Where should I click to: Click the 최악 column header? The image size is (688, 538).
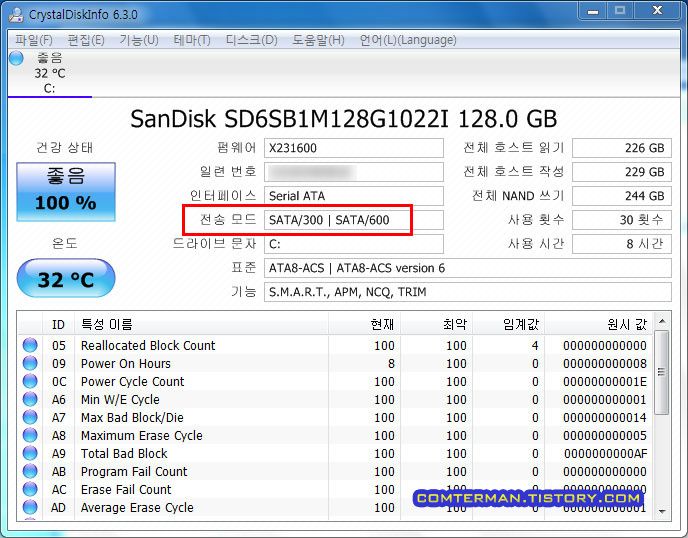coord(437,325)
